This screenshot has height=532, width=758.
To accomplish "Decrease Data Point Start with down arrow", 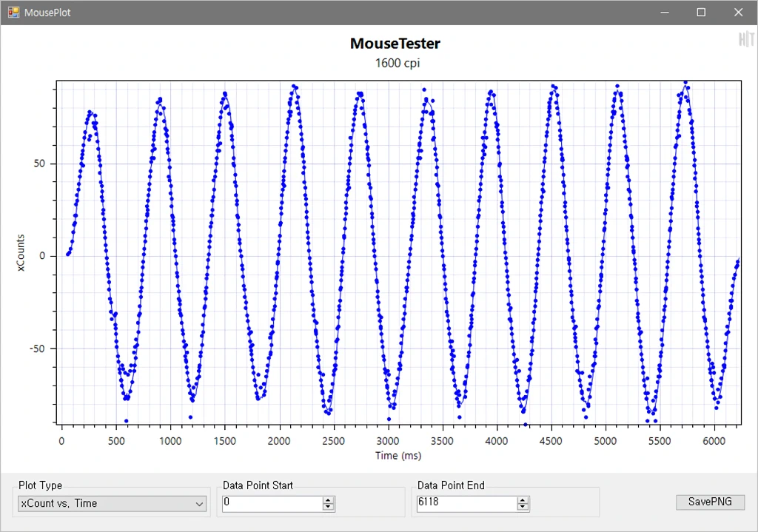I will tap(328, 507).
